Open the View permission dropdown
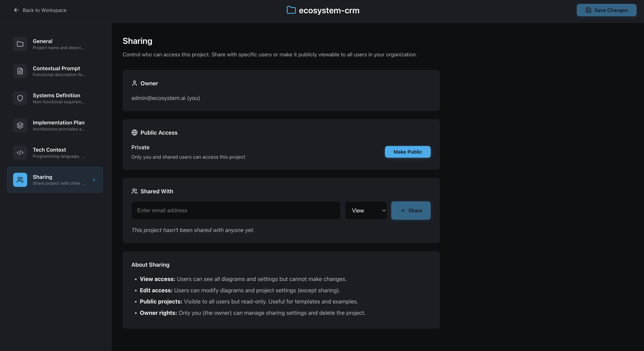 click(366, 211)
